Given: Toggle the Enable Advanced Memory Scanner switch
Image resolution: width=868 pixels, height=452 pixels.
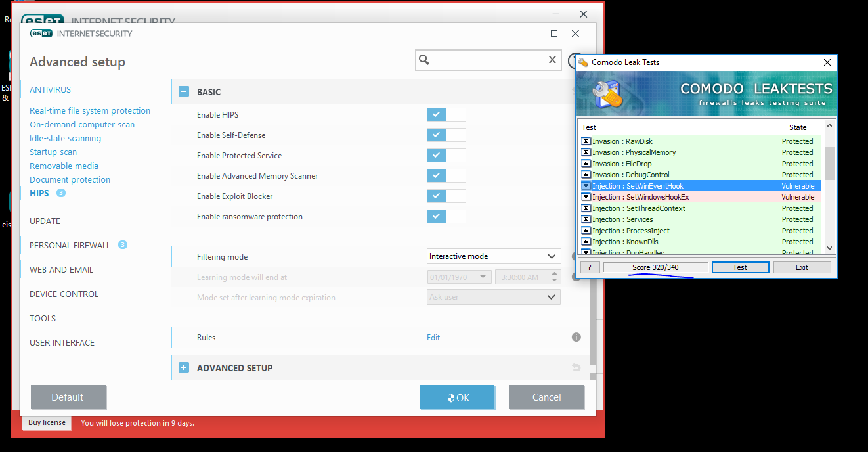Looking at the screenshot, I should pos(446,175).
